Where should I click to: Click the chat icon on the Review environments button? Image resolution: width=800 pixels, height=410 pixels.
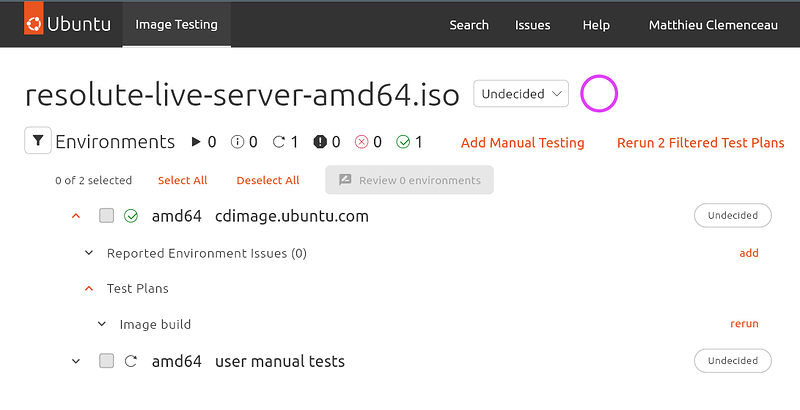(x=345, y=180)
